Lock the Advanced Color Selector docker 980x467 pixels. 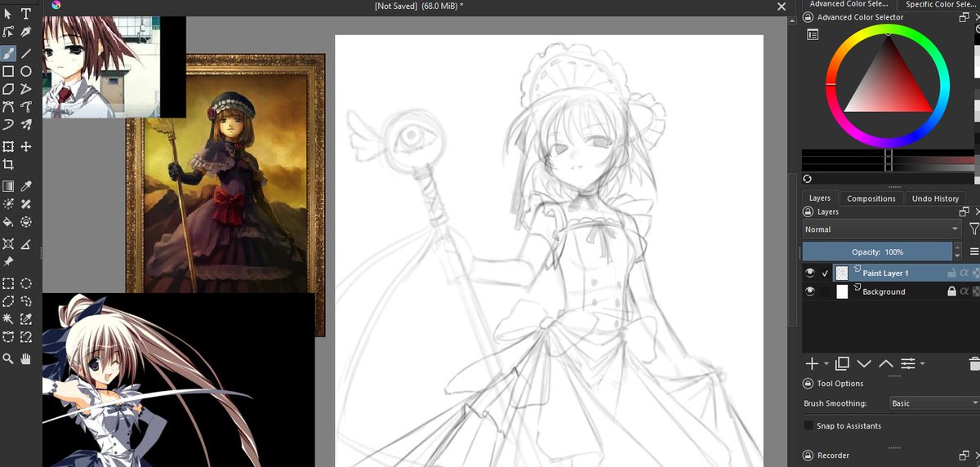[x=808, y=17]
